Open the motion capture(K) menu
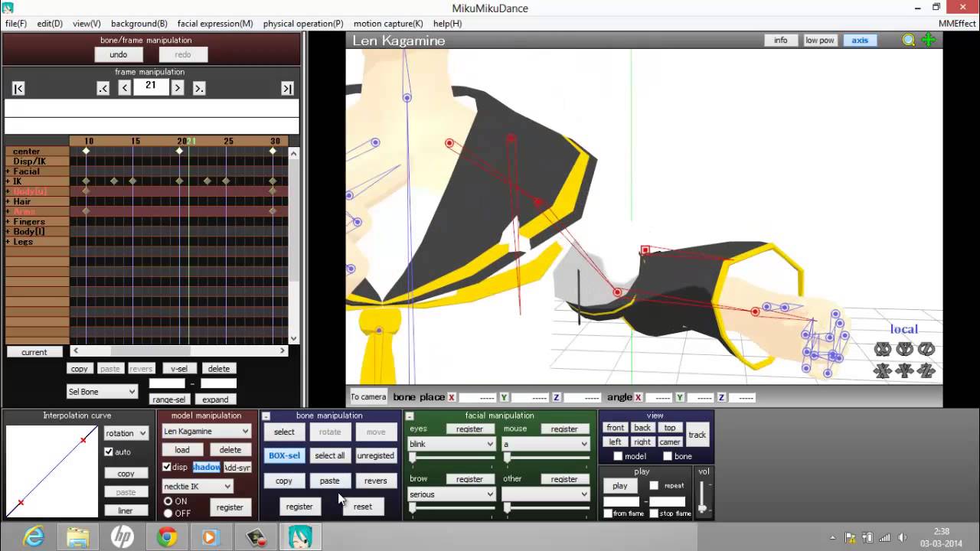Image resolution: width=980 pixels, height=551 pixels. [388, 24]
